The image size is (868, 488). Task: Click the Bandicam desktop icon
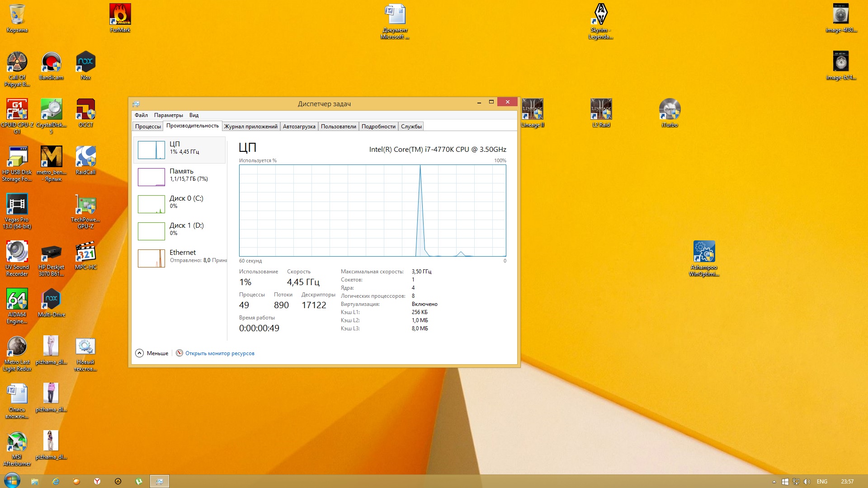click(x=51, y=63)
